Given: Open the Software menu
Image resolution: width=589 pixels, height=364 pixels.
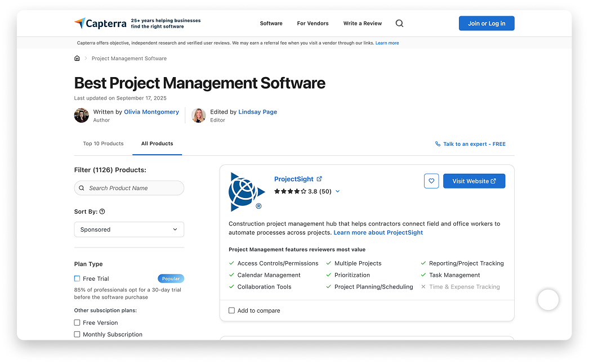Looking at the screenshot, I should (271, 23).
